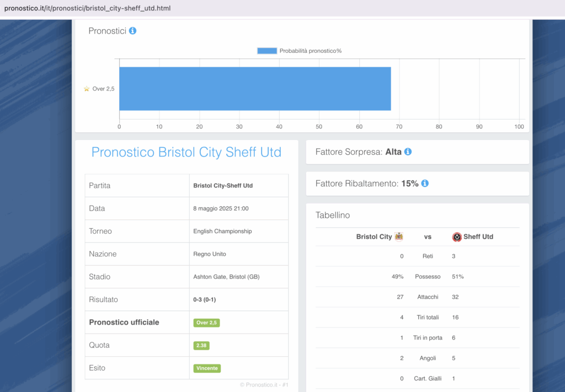The width and height of the screenshot is (565, 392).
Task: Click the Fattore Ribaltamento info icon
Action: (425, 184)
